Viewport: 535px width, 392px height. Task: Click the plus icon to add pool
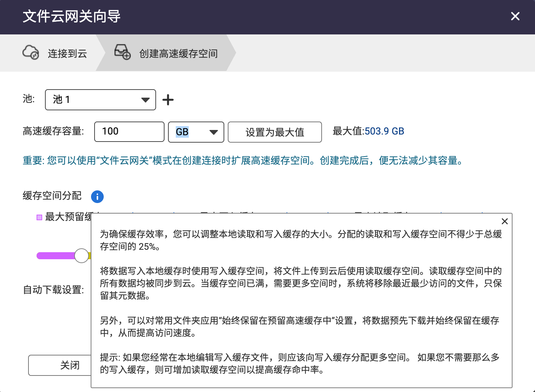pos(168,100)
